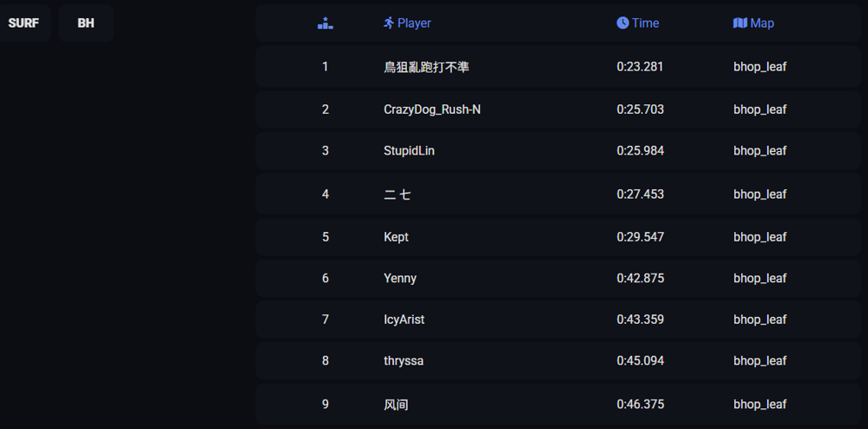Click the 0:23.281 record time
868x429 pixels.
click(640, 67)
